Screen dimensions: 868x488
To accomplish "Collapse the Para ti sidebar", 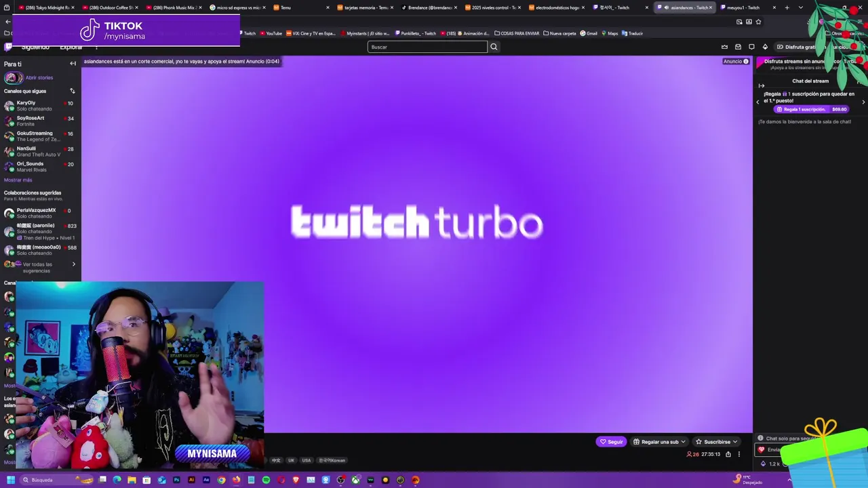I will tap(73, 64).
